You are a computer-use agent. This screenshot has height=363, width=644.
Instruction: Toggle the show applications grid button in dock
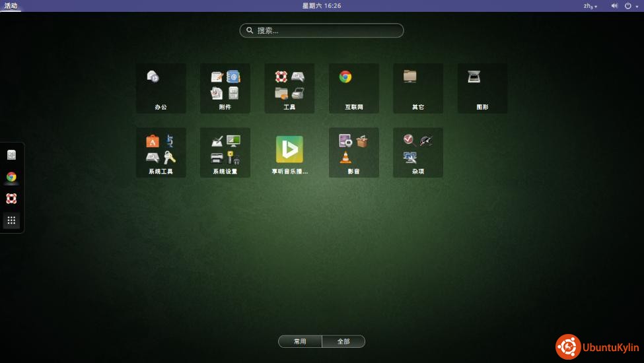[11, 220]
